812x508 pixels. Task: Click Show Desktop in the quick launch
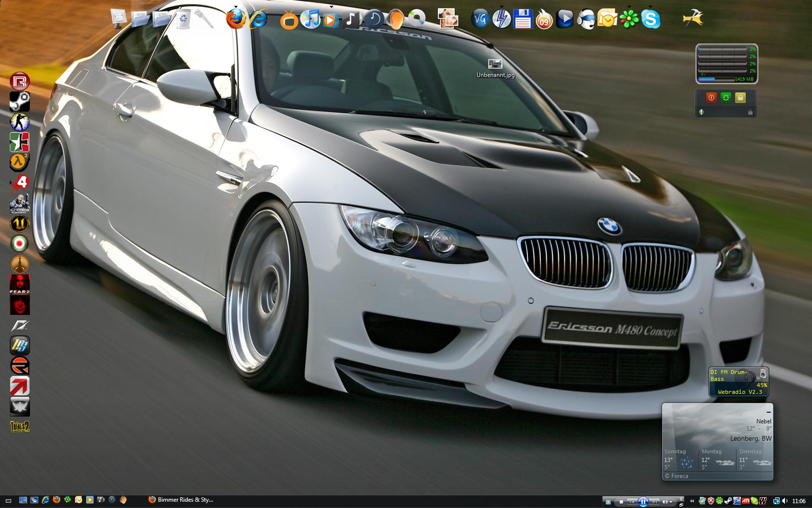[x=23, y=500]
